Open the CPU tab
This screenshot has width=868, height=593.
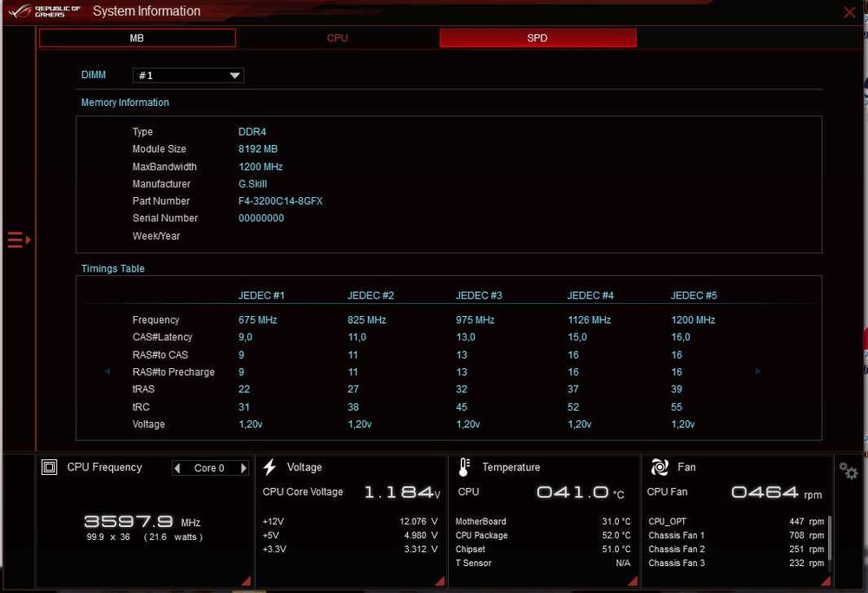tap(337, 38)
